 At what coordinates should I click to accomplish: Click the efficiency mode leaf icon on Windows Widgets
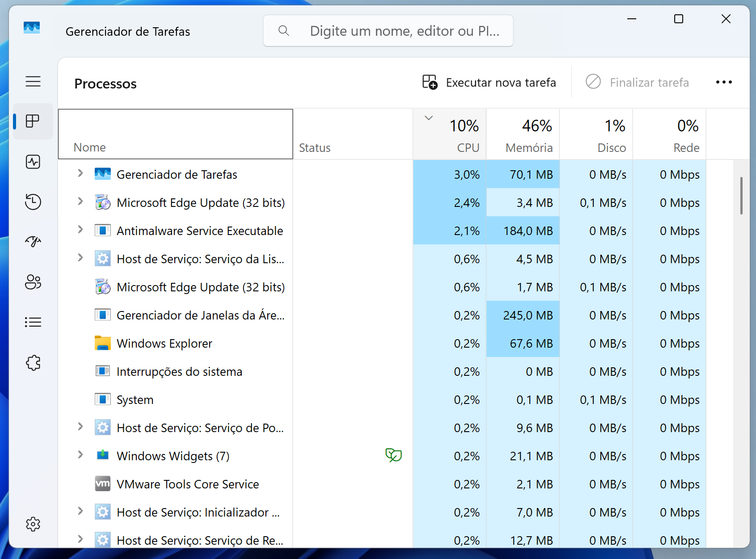click(394, 455)
